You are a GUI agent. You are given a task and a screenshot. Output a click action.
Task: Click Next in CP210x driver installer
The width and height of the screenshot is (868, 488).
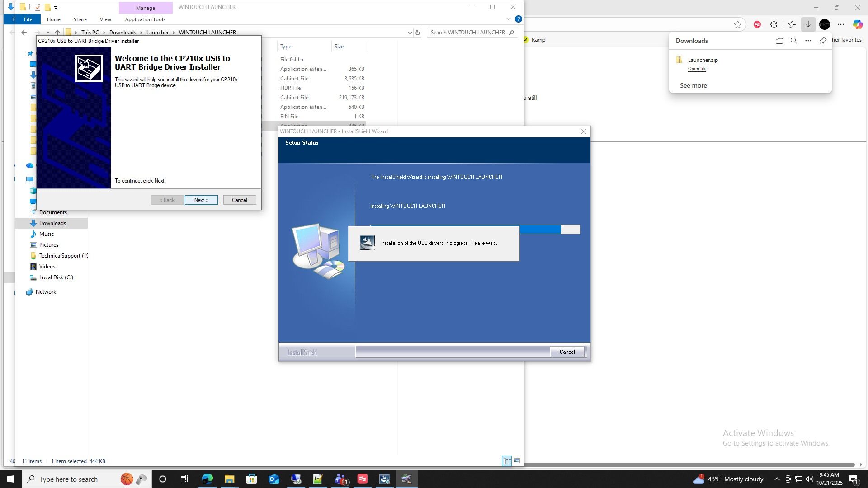tap(201, 200)
